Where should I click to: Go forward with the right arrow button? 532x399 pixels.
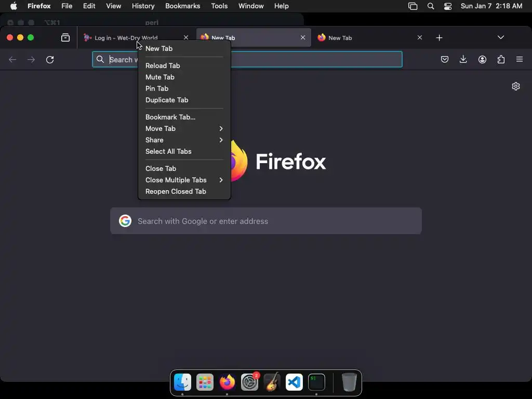click(31, 60)
